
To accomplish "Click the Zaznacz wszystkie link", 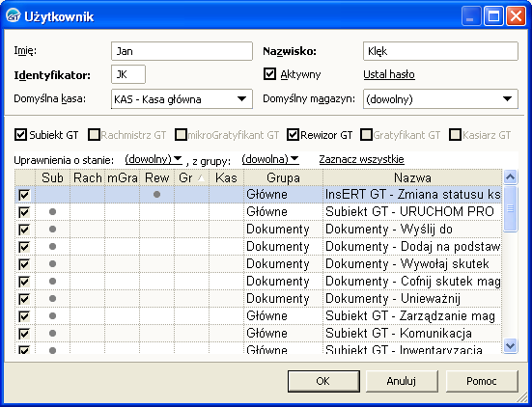I will pos(361,159).
